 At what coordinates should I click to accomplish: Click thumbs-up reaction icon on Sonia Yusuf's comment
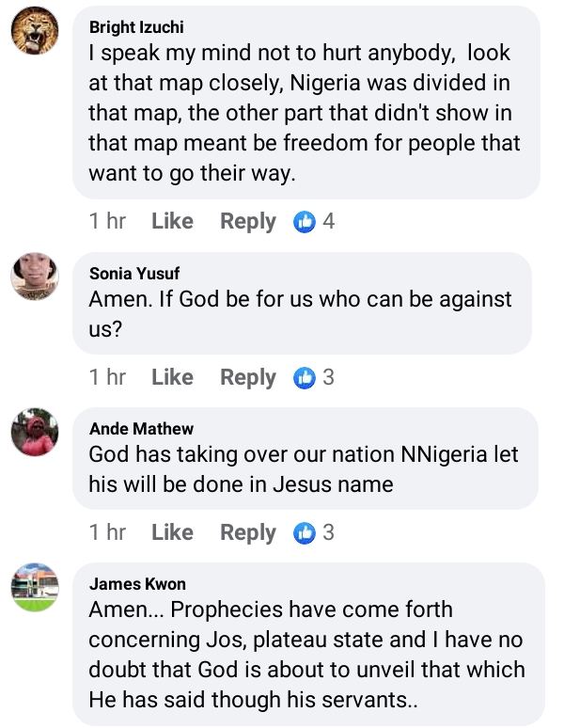click(304, 378)
